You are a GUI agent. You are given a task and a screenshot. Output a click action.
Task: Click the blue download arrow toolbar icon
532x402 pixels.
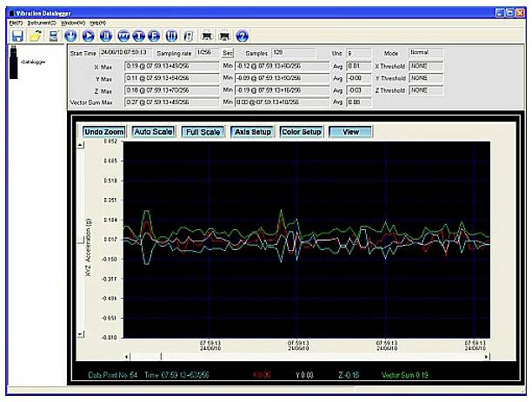click(x=71, y=36)
